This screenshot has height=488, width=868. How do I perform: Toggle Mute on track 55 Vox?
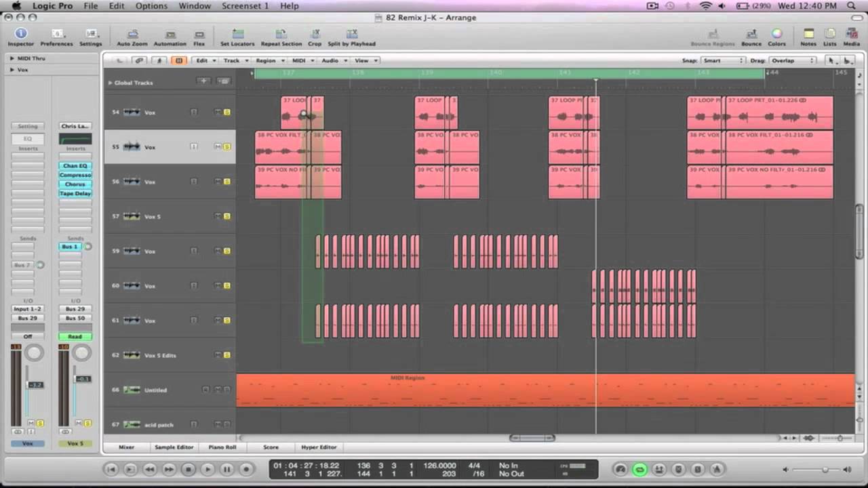(x=218, y=147)
